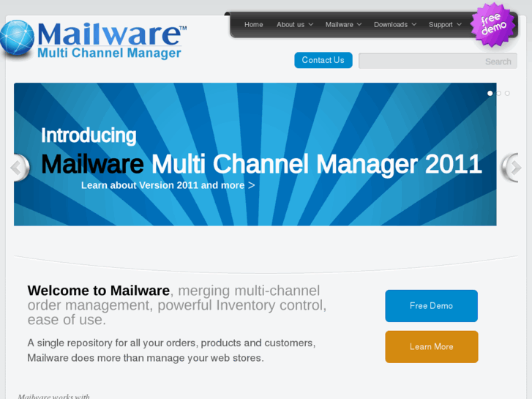Open the Mailware navigation menu item
Screen dimensions: 532x399
pos(340,24)
